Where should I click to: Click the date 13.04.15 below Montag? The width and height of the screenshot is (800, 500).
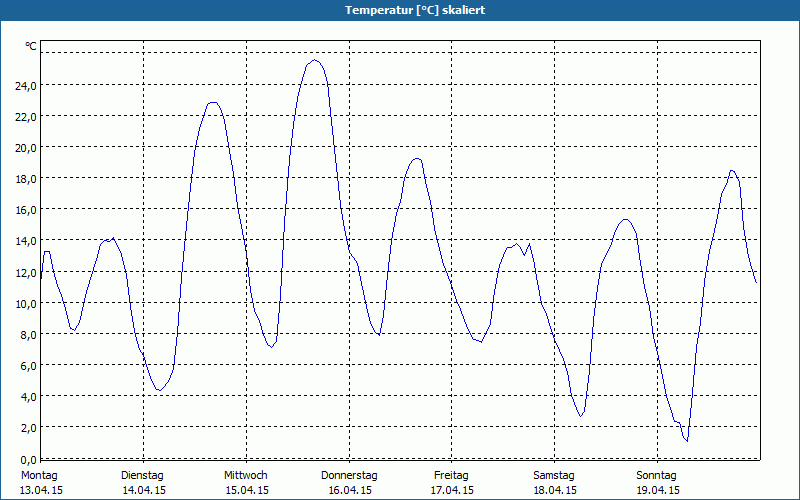pyautogui.click(x=42, y=490)
